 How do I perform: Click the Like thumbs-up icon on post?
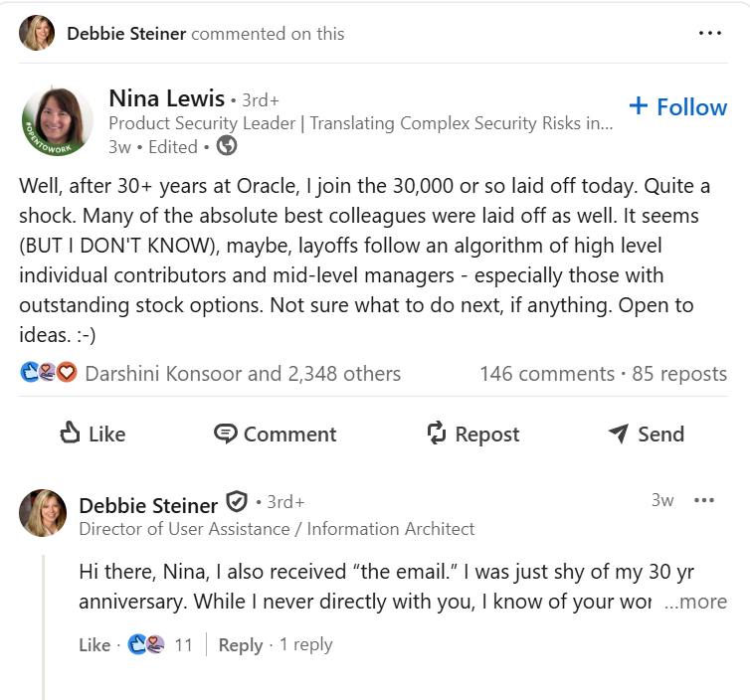[70, 434]
